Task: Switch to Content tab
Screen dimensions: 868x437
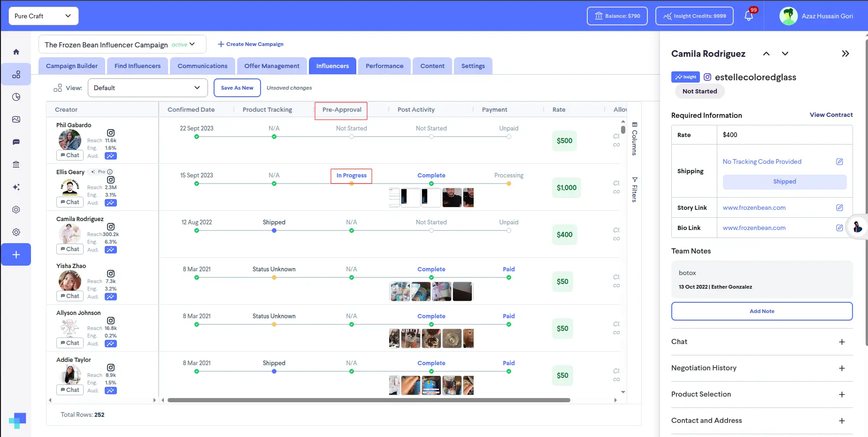Action: coord(432,66)
